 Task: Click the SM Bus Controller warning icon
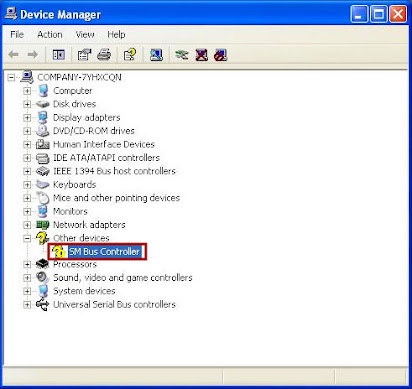tap(59, 252)
